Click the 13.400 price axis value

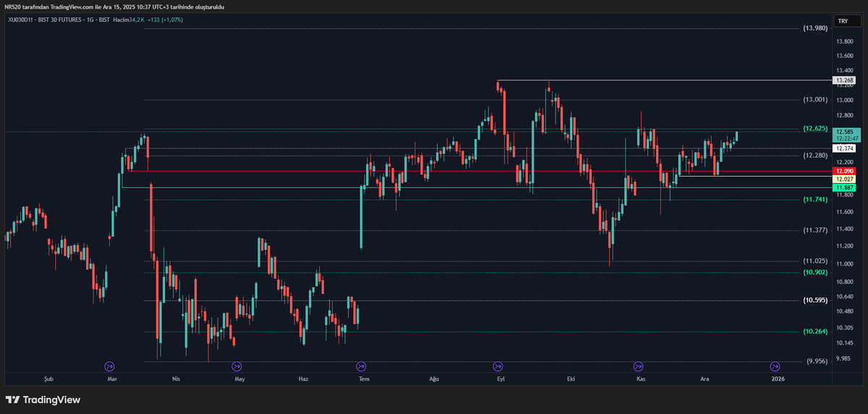pyautogui.click(x=844, y=71)
